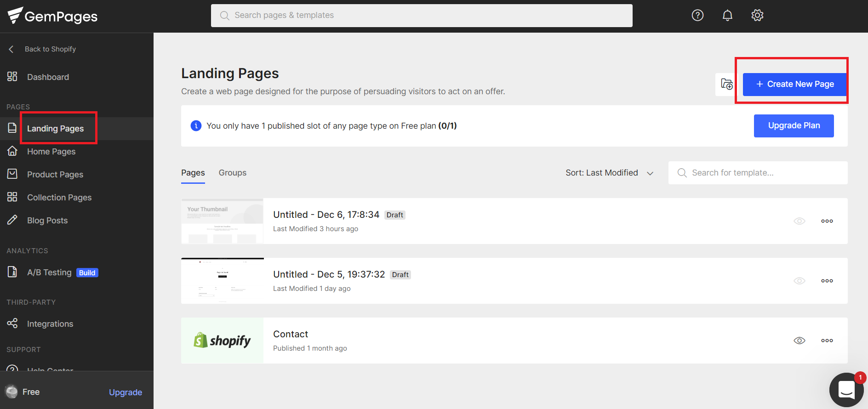Click the Landing Pages document icon
Image resolution: width=868 pixels, height=409 pixels.
coord(12,128)
